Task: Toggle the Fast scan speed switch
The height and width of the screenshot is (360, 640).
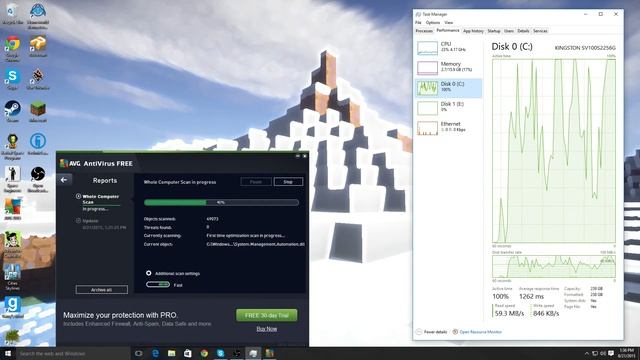Action: (x=158, y=284)
